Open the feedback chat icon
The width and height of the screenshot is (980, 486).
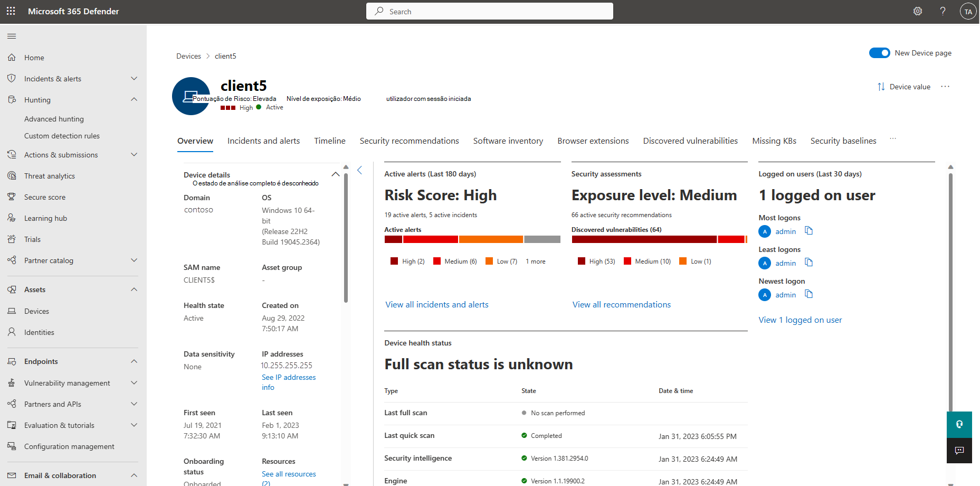(x=959, y=450)
